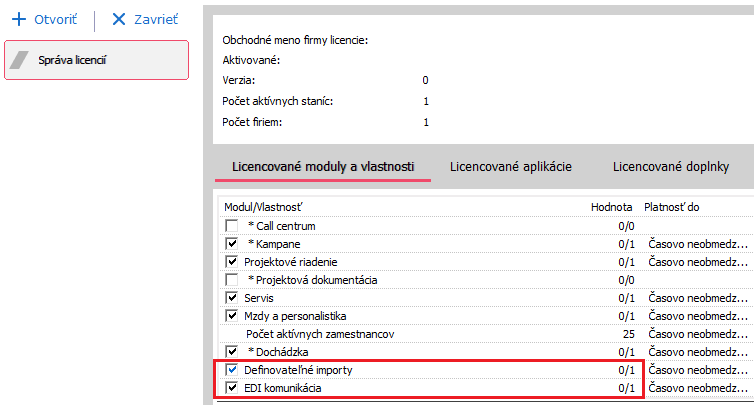
Task: Open the Správa licencií sidebar item
Action: point(96,61)
